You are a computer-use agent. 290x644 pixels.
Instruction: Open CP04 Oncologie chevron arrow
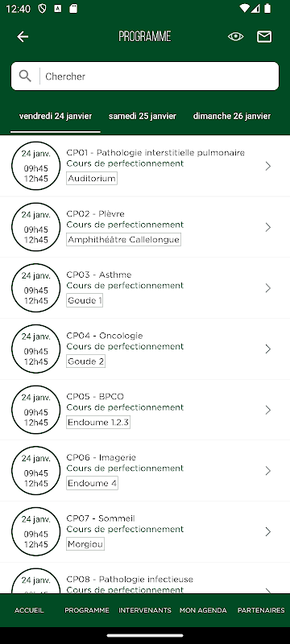267,349
